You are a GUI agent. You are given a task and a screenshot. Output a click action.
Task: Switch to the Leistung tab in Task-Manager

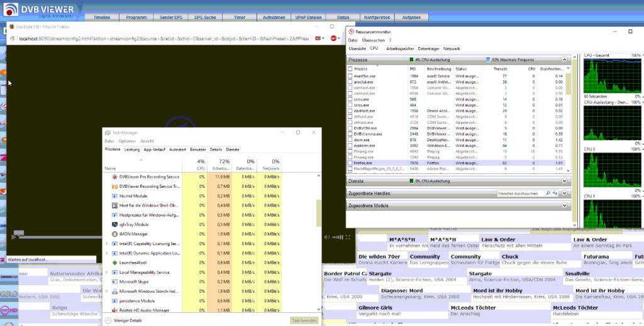point(132,149)
